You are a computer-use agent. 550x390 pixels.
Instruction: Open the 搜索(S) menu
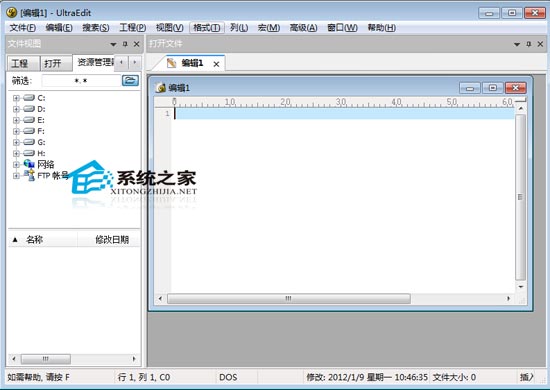pyautogui.click(x=96, y=28)
